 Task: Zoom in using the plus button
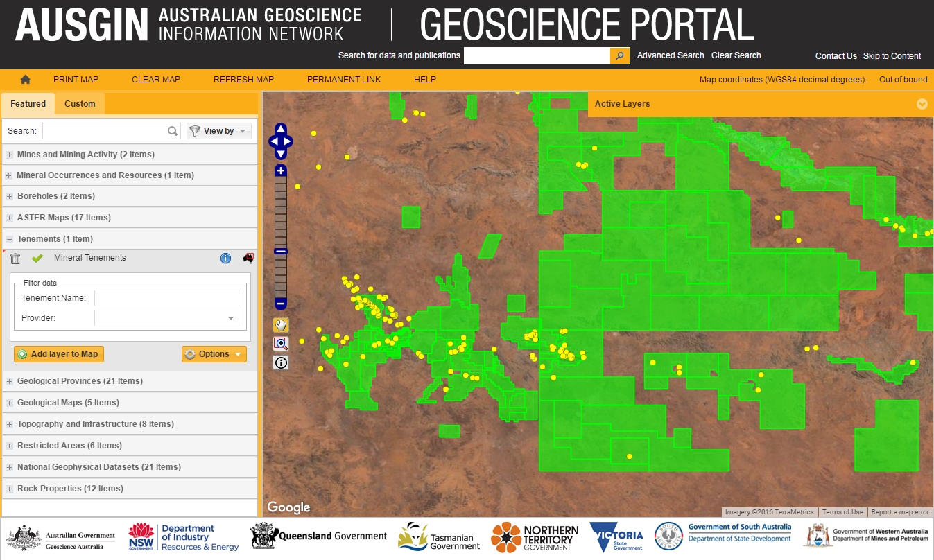pos(280,170)
